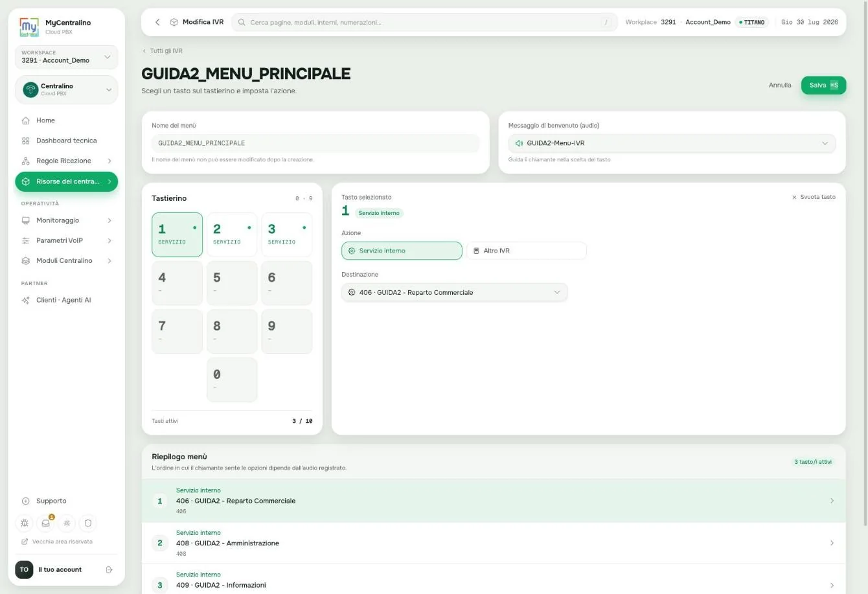The width and height of the screenshot is (868, 594).
Task: Click the MyCentralino logo
Action: click(x=29, y=27)
